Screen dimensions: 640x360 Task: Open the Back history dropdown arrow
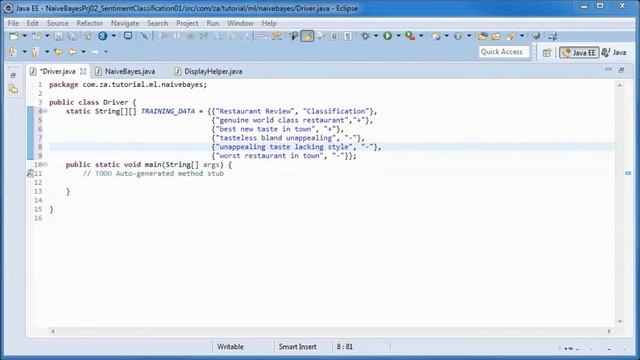pyautogui.click(x=83, y=52)
